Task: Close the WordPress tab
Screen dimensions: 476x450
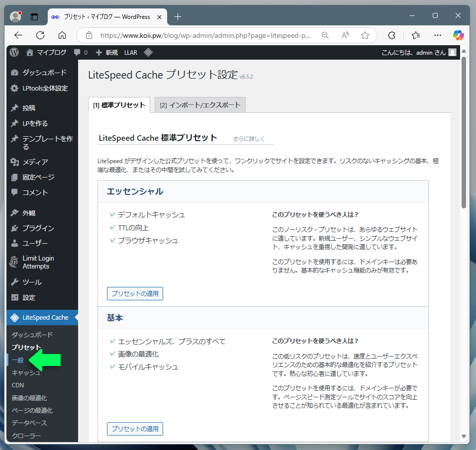Action: click(159, 17)
